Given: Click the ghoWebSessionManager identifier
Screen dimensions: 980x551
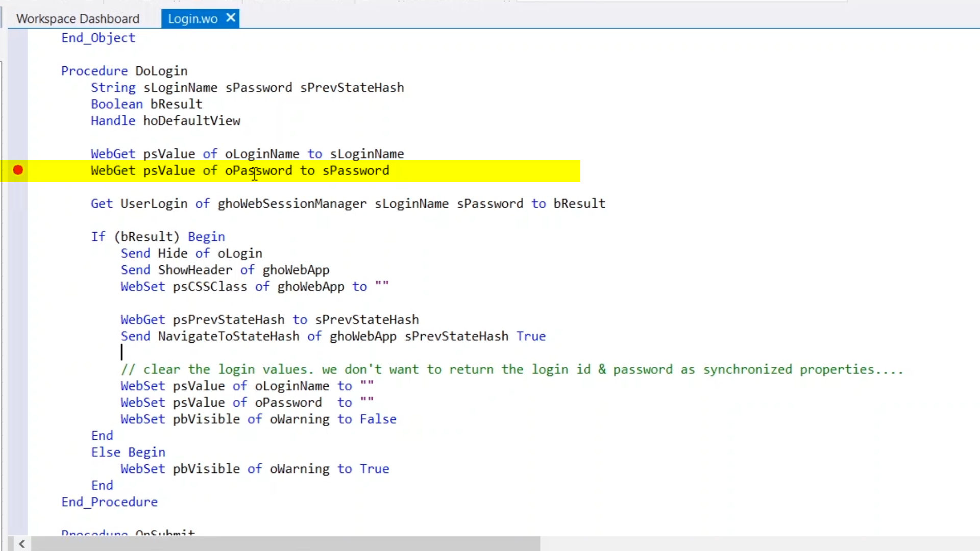Looking at the screenshot, I should pyautogui.click(x=292, y=204).
